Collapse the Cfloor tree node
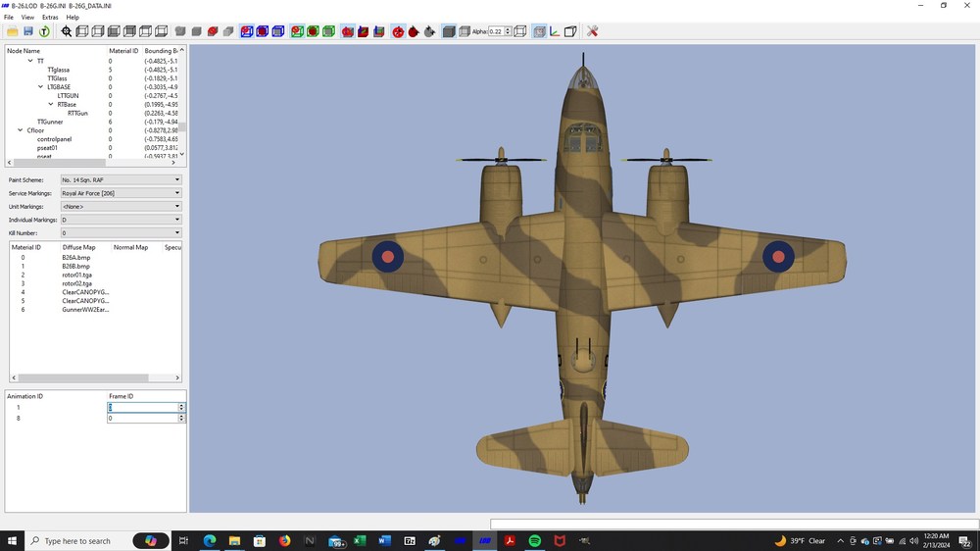The image size is (980, 551). pyautogui.click(x=20, y=130)
